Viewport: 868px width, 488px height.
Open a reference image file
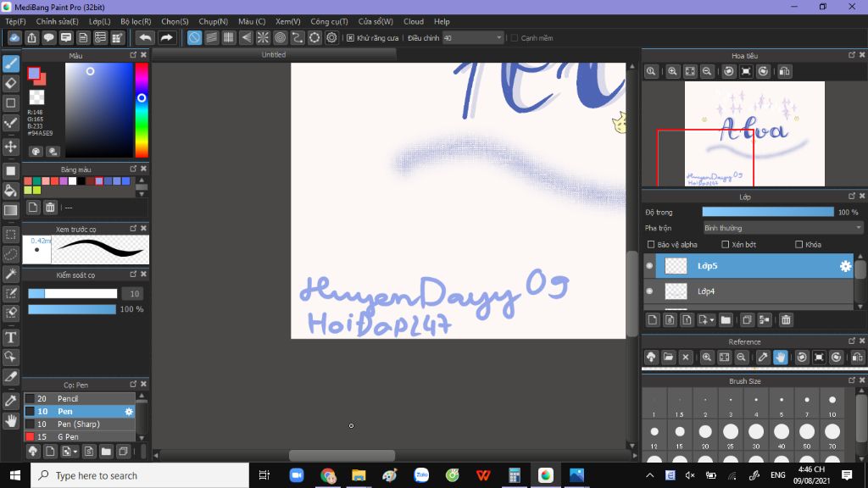point(668,358)
